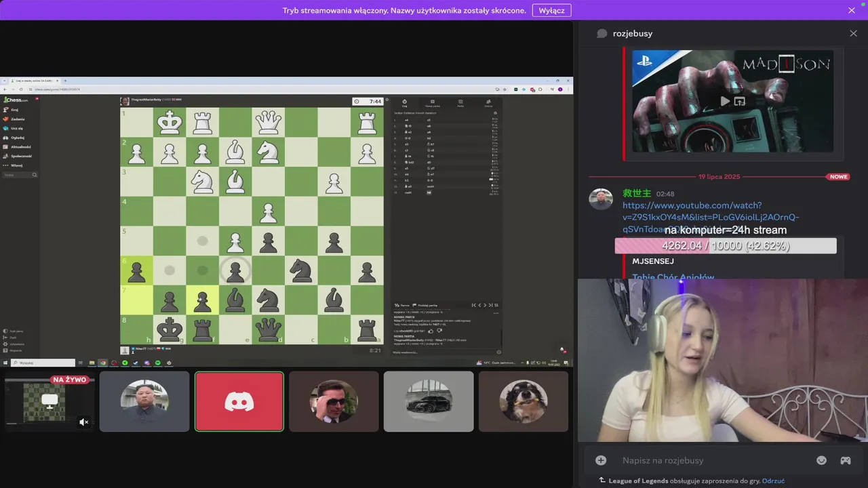868x488 pixels.
Task: Jump to the last move
Action: pos(491,305)
